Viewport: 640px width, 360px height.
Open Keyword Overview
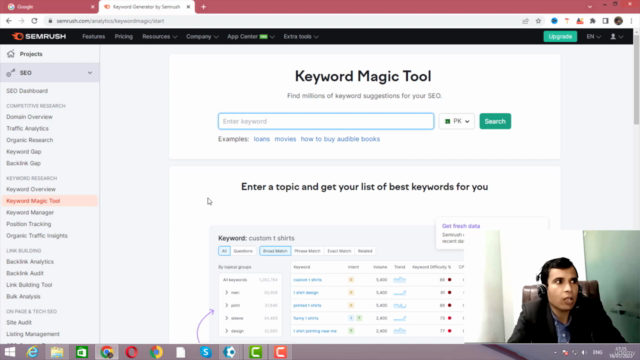pos(31,189)
